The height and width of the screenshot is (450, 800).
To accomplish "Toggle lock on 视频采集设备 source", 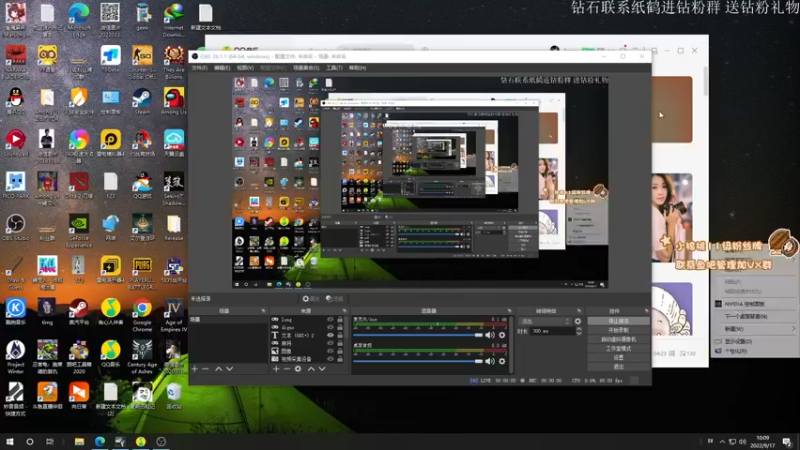I will [340, 359].
